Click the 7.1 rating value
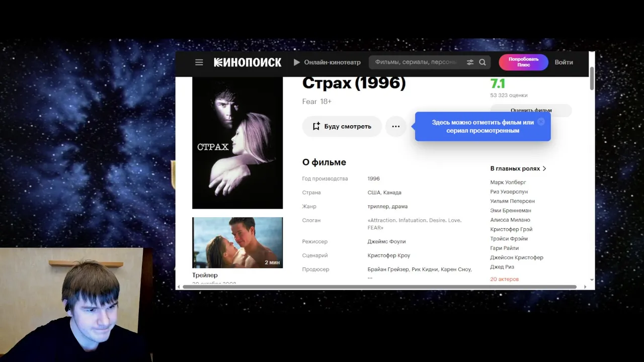This screenshot has height=362, width=644. (x=498, y=83)
